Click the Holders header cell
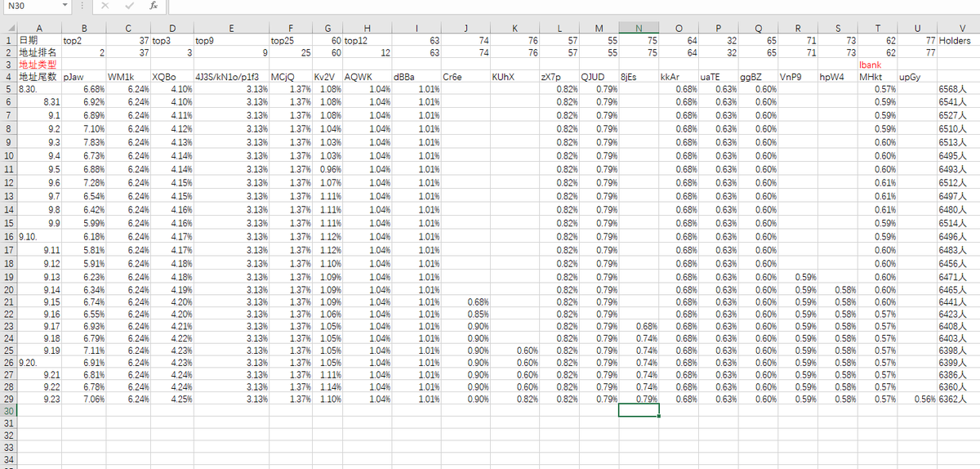The width and height of the screenshot is (980, 469). coord(959,39)
